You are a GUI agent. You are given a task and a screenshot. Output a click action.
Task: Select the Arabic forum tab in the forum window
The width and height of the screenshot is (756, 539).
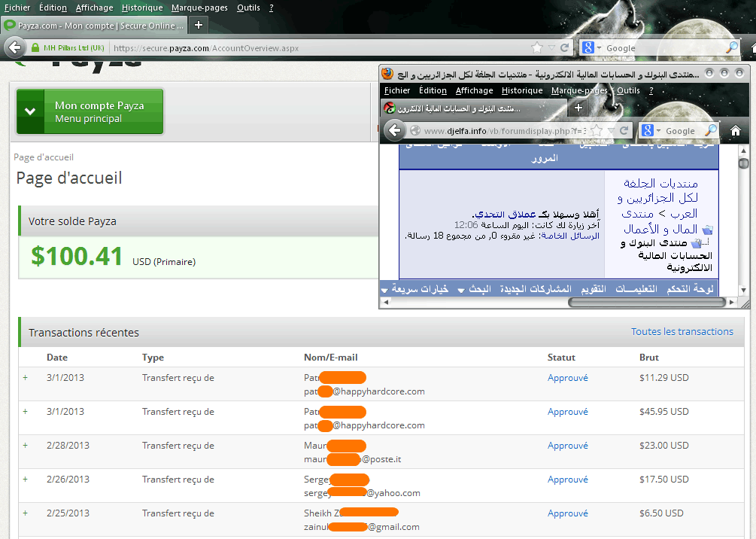(x=473, y=108)
